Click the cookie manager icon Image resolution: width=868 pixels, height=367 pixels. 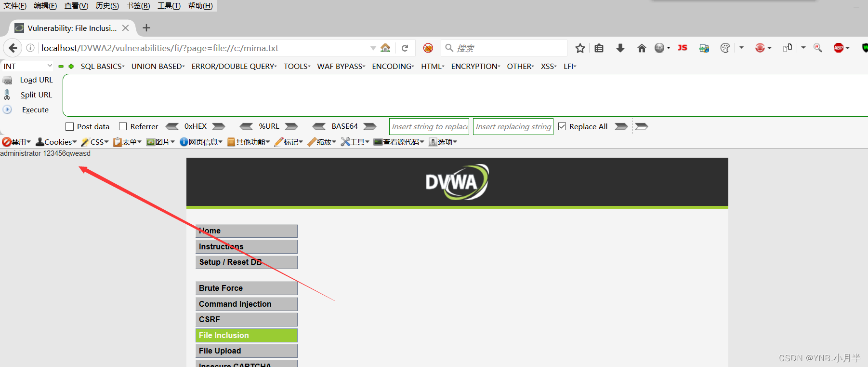coord(725,48)
